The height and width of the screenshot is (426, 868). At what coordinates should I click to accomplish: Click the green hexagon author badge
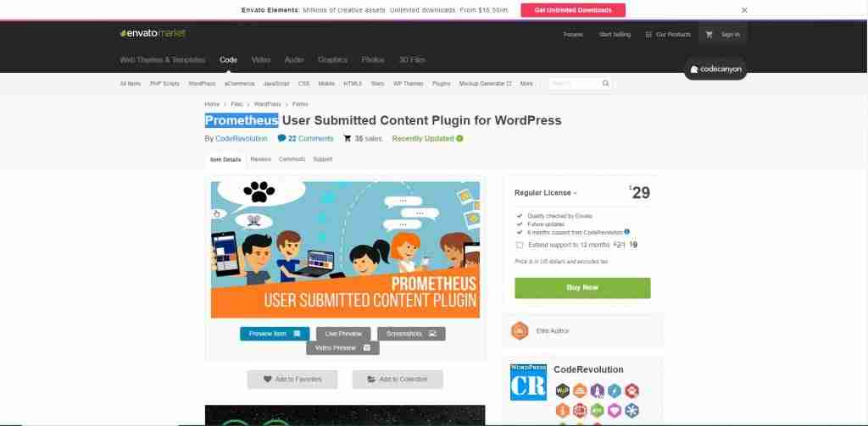597,411
